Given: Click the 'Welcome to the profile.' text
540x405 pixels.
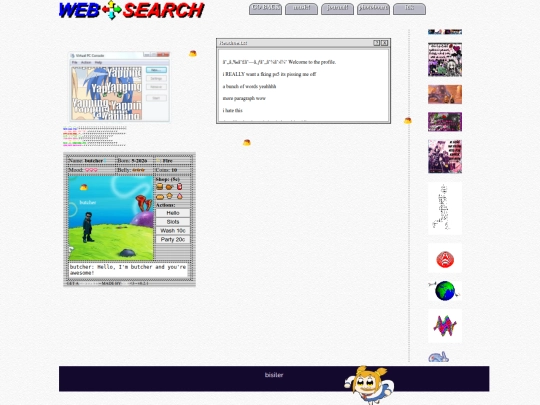Looking at the screenshot, I should [312, 62].
